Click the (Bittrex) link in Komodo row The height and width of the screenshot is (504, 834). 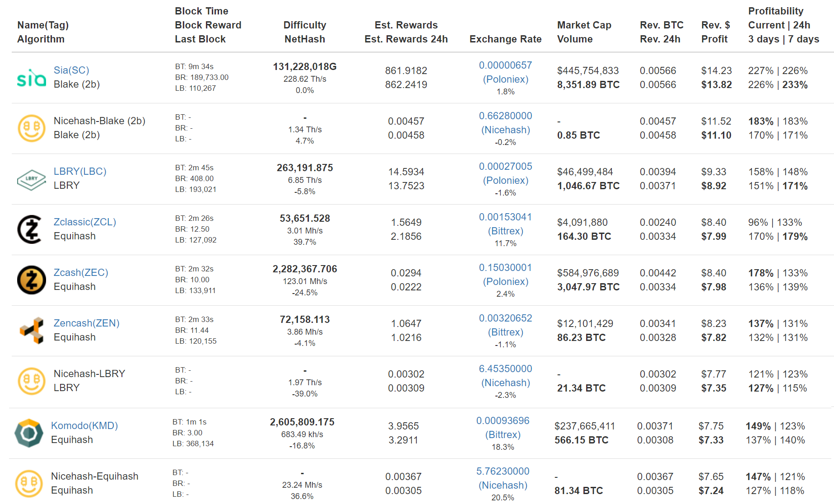[503, 435]
